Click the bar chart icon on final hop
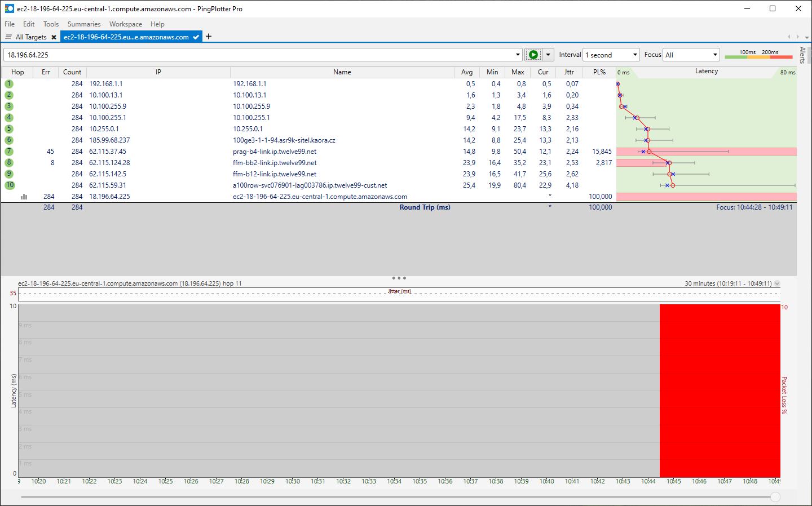Screen dimensions: 812x506 coord(24,197)
